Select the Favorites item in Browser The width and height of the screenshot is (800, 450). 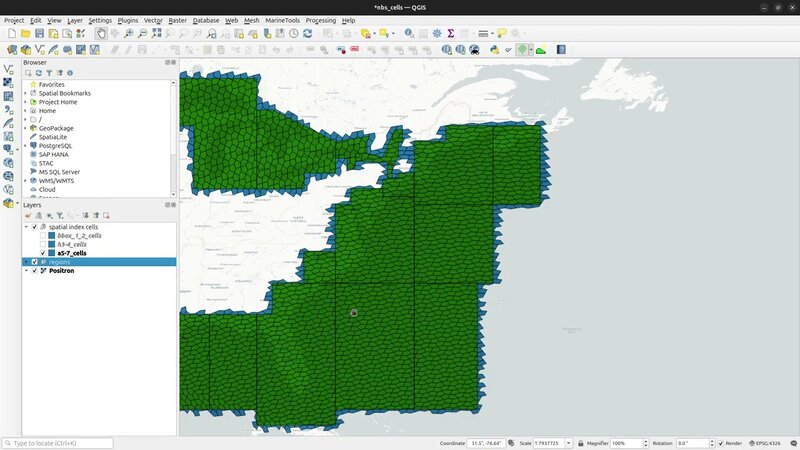pos(52,85)
